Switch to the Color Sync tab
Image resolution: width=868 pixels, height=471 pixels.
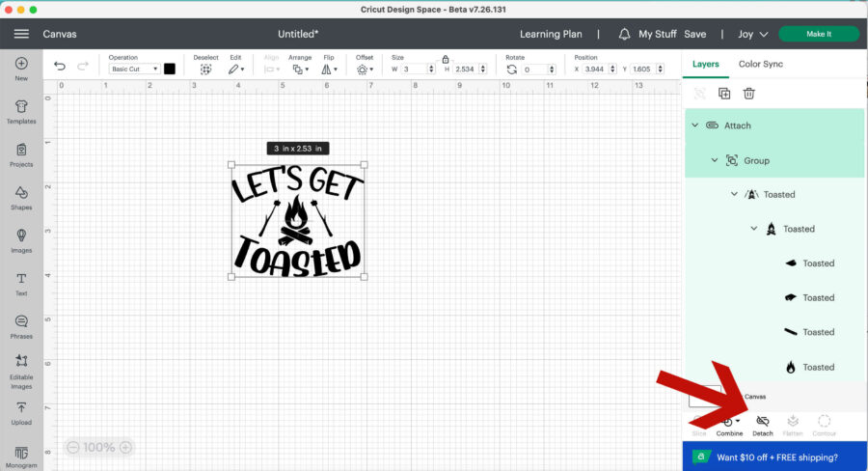click(x=760, y=64)
